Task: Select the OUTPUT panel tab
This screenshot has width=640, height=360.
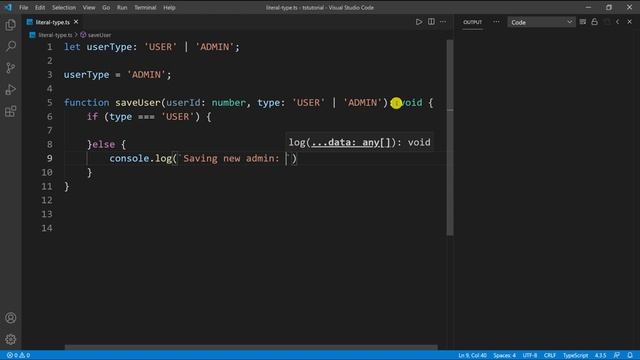Action: (x=472, y=22)
